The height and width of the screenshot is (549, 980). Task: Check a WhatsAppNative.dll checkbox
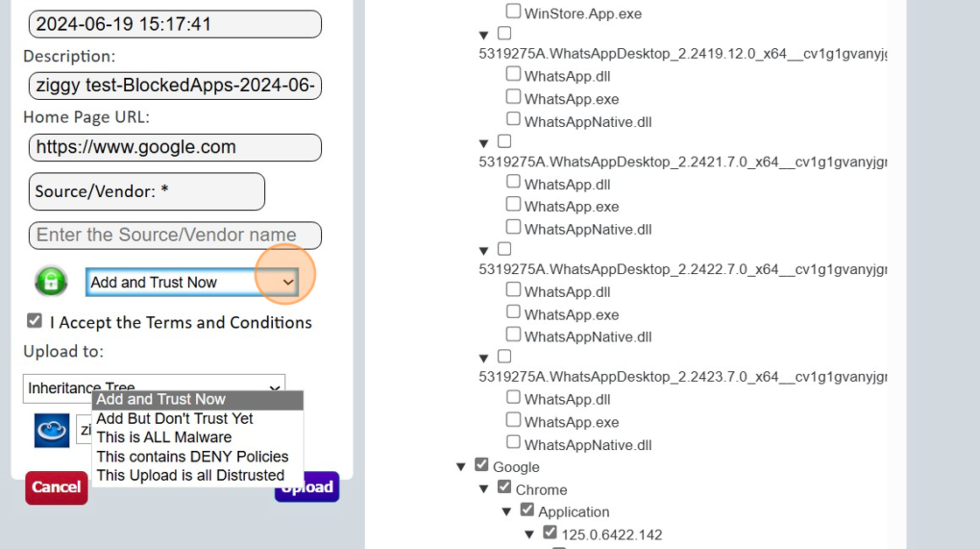pos(512,118)
